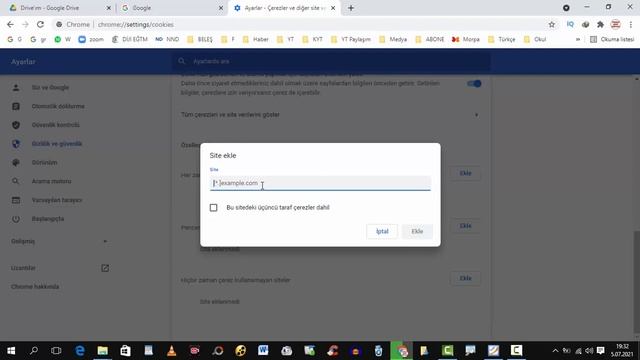Open the Extensions puzzle-piece menu
Screen dimensions: 640x360
click(x=600, y=24)
